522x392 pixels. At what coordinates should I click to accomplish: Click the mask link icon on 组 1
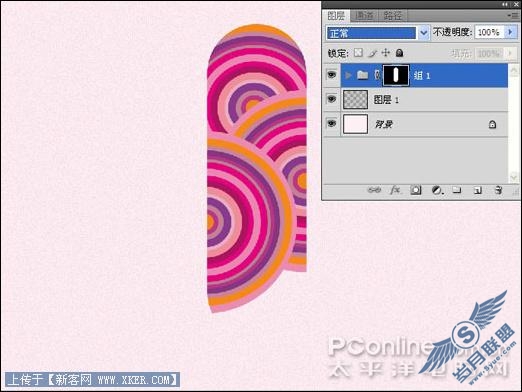(x=377, y=75)
